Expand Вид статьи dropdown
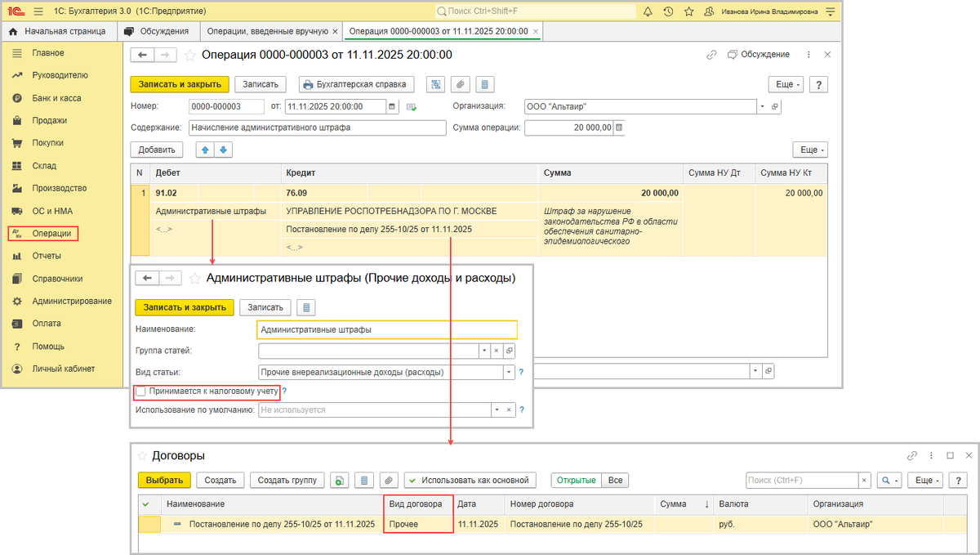 click(509, 372)
